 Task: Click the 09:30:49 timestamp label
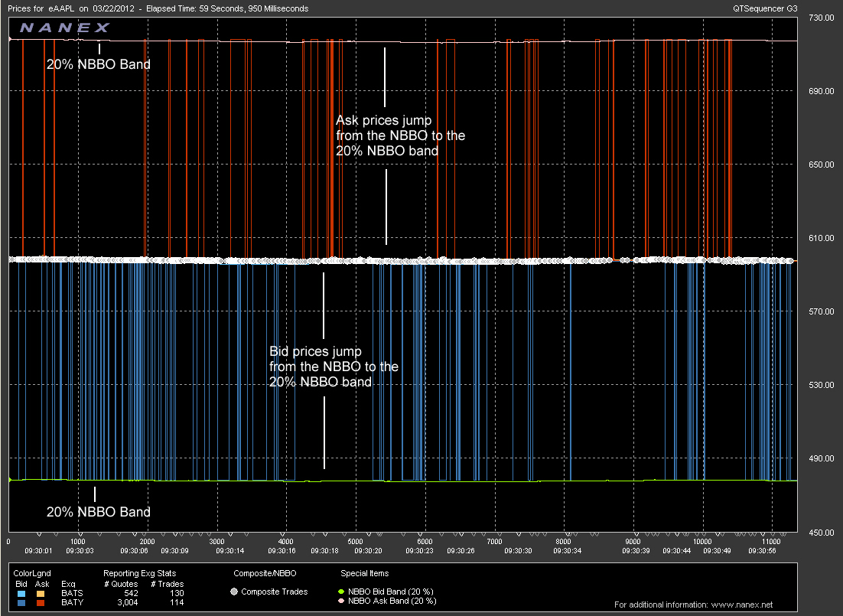718,551
